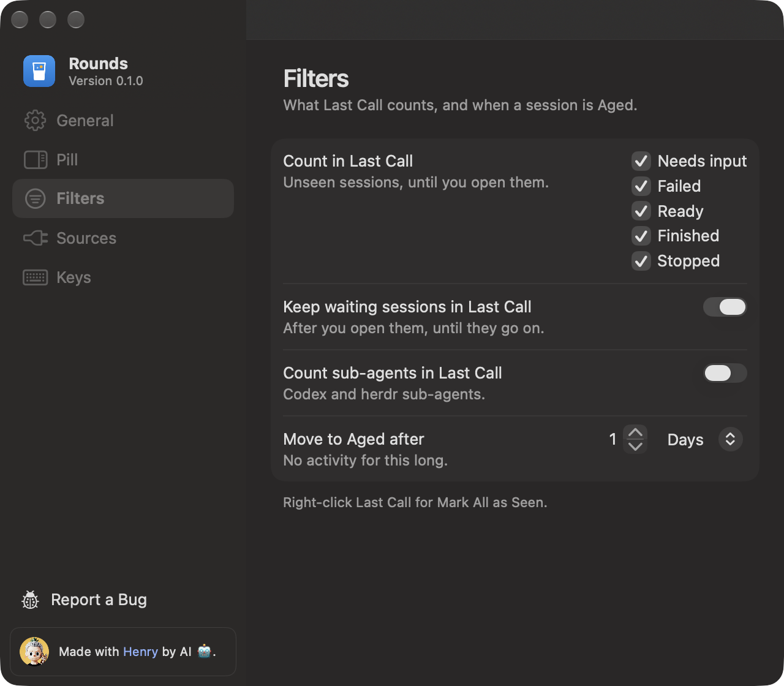Screen dimensions: 784x686
Task: Toggle Count sub-agents in Last Call
Action: pos(725,373)
